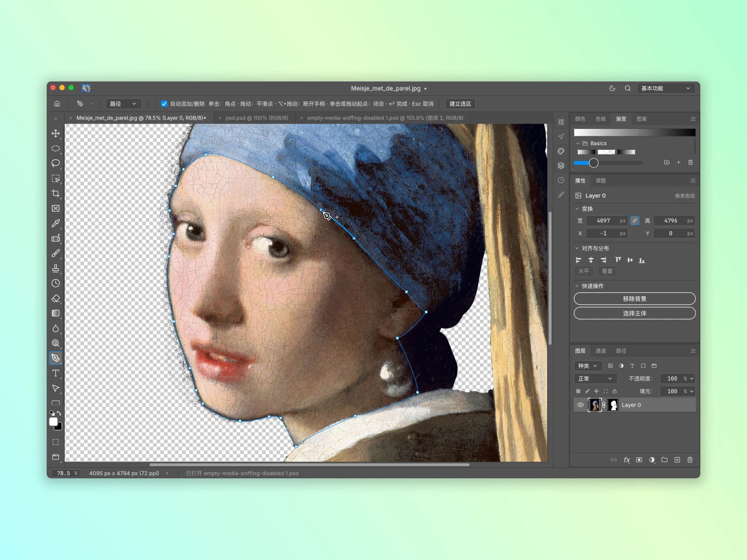747x560 pixels.
Task: Toggle the width-height link constraint
Action: pyautogui.click(x=635, y=221)
